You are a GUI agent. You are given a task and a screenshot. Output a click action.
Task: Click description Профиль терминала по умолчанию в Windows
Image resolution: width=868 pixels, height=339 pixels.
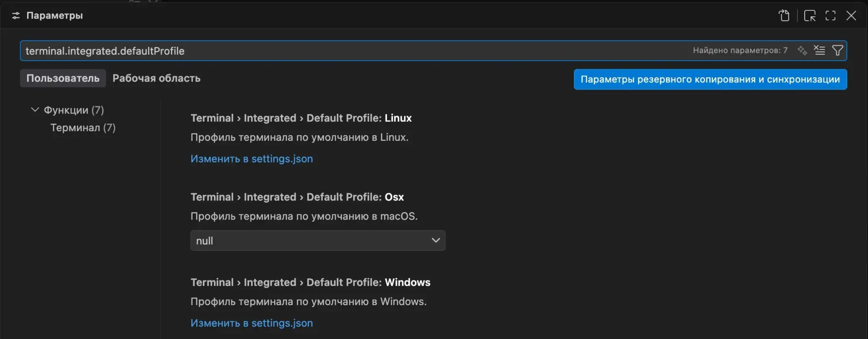click(308, 301)
